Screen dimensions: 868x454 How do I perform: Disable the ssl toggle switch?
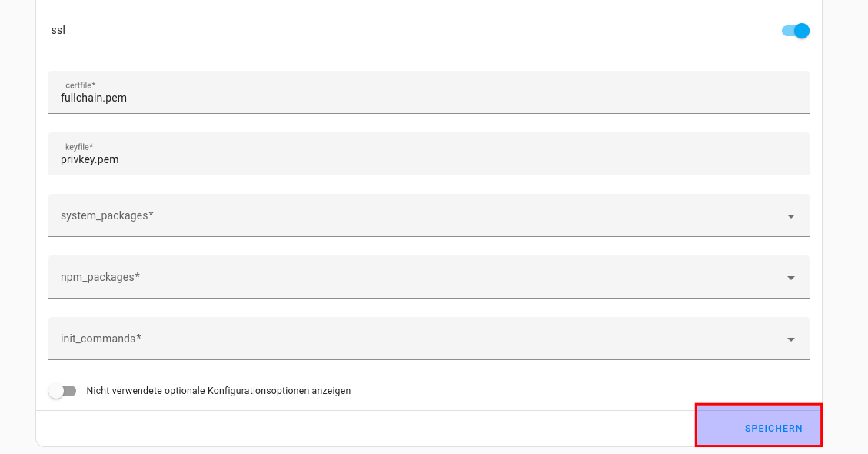click(x=796, y=31)
